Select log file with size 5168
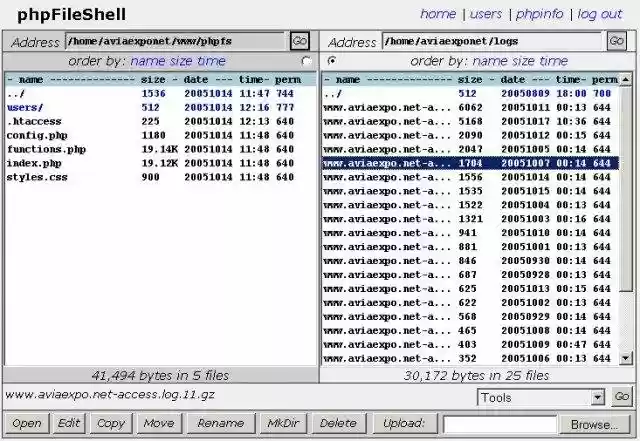Screen dimensions: 640x441 tap(470, 122)
